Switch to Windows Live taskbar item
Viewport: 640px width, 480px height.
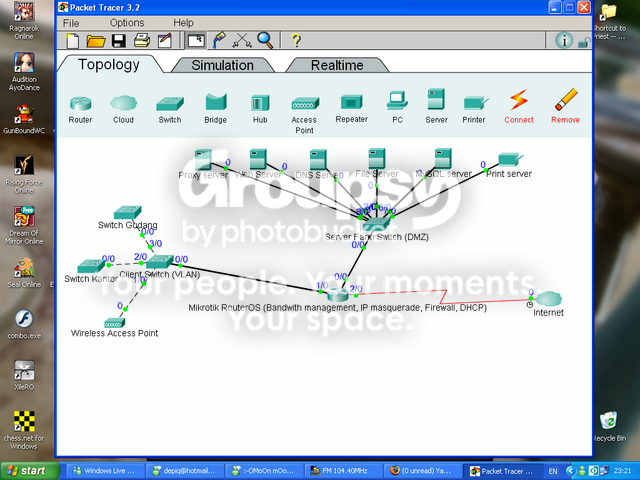(104, 471)
